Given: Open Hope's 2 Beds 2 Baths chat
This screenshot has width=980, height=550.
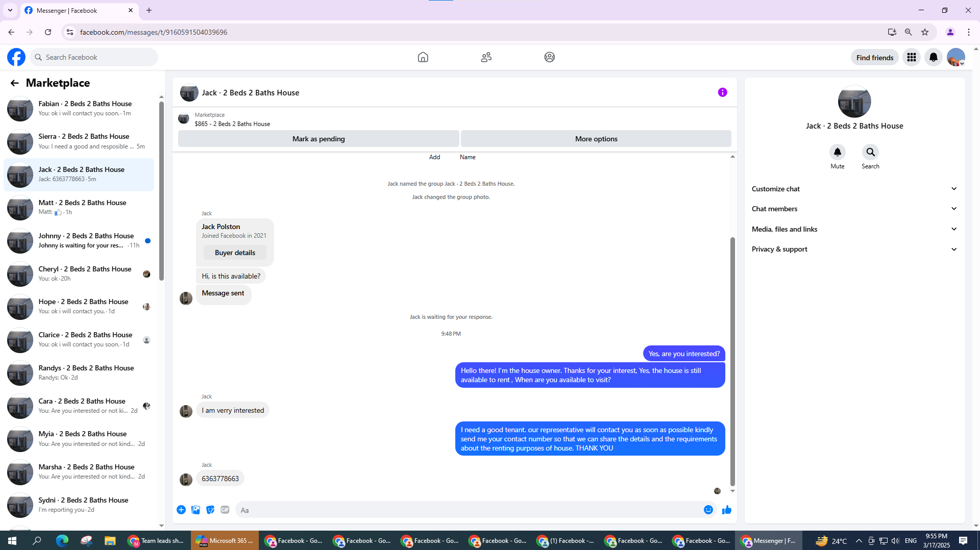Looking at the screenshot, I should coord(79,307).
